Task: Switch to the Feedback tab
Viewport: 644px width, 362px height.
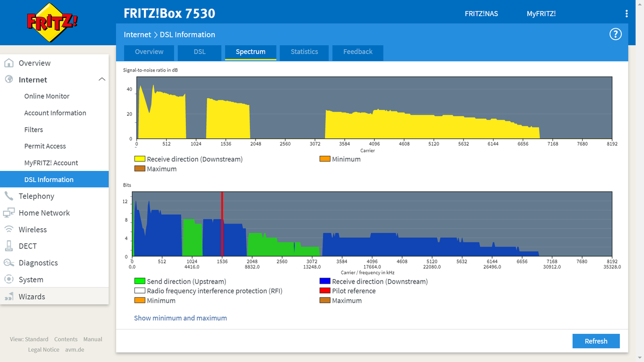Action: (358, 52)
